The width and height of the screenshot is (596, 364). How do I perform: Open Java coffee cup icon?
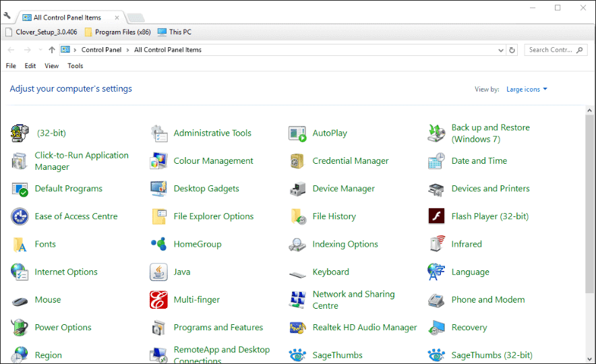click(159, 272)
